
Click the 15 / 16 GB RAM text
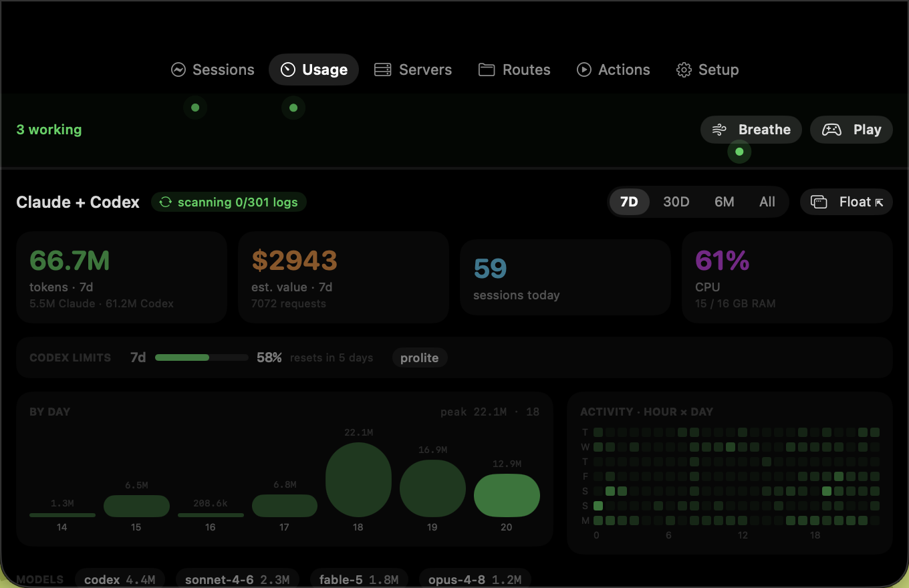(x=735, y=303)
